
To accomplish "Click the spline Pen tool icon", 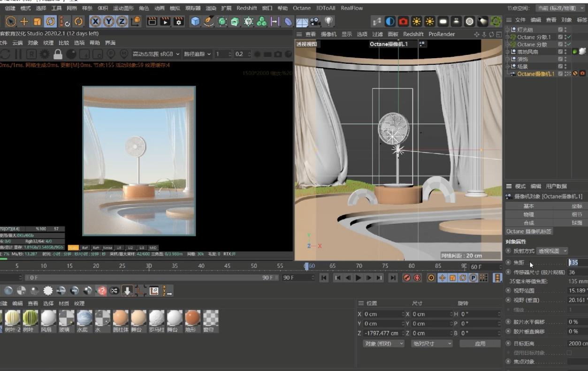I will click(x=209, y=22).
